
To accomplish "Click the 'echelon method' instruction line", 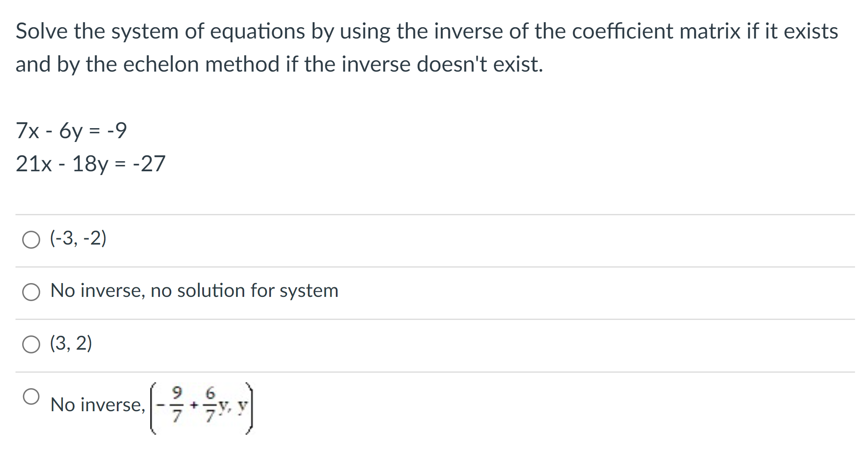I will click(x=279, y=64).
